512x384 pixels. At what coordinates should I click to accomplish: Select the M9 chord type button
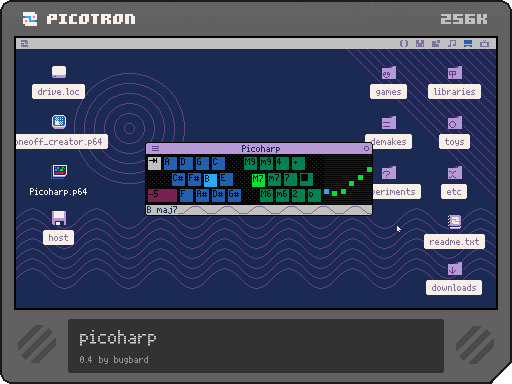click(250, 163)
